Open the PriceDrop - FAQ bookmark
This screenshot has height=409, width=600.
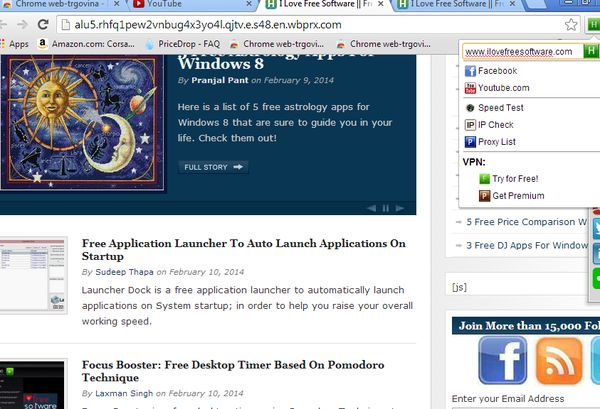[183, 44]
